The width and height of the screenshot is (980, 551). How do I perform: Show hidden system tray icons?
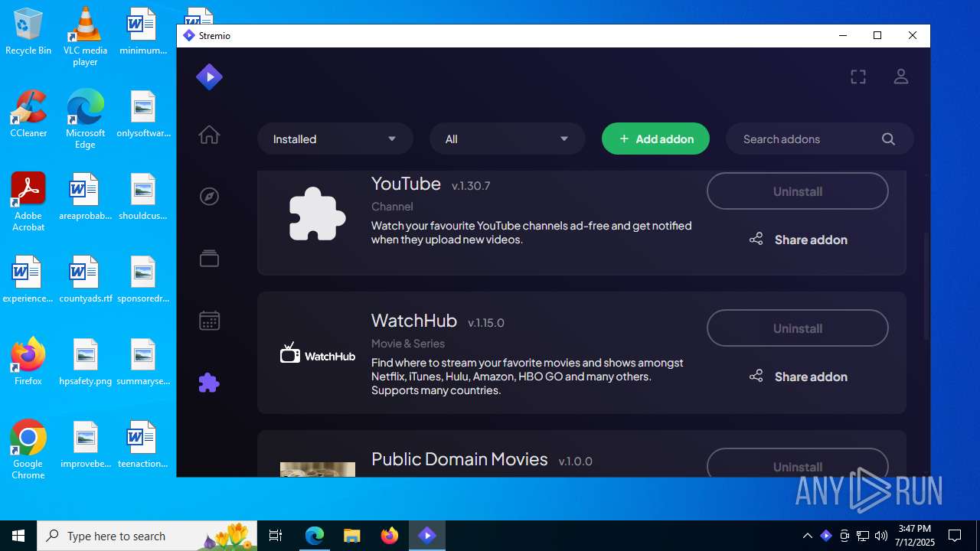coord(807,536)
